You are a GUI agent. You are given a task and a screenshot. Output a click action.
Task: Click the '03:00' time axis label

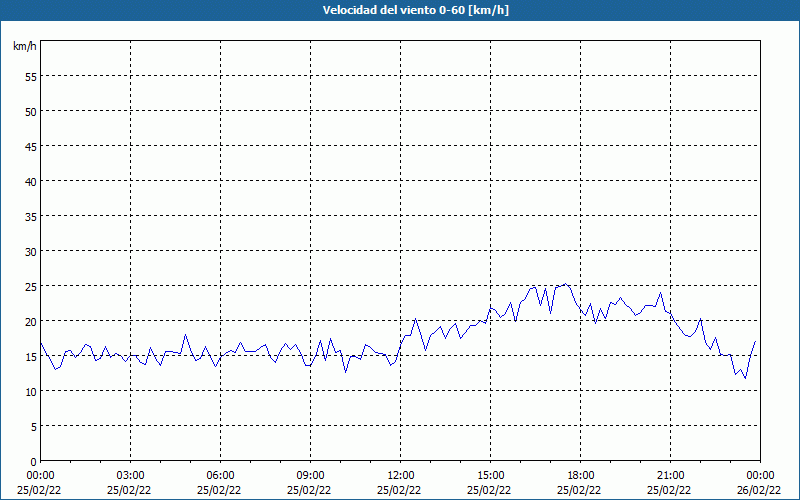coord(131,476)
